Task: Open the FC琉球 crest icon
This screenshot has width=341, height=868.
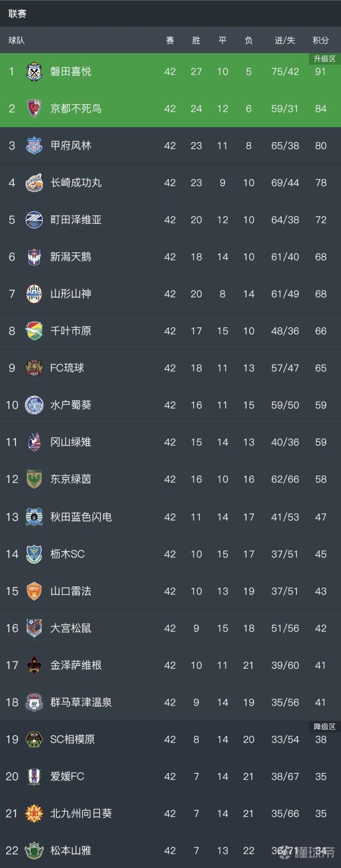Action: coord(34,368)
